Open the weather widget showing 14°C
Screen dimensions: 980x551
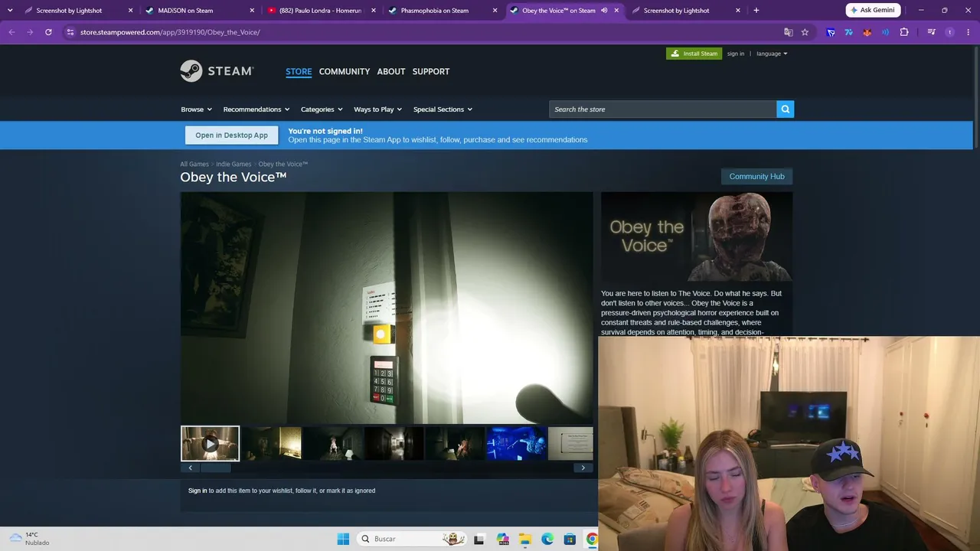coord(29,539)
